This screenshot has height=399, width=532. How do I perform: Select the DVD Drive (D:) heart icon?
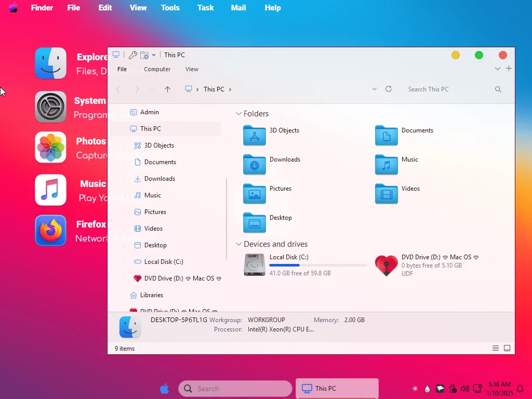[386, 265]
